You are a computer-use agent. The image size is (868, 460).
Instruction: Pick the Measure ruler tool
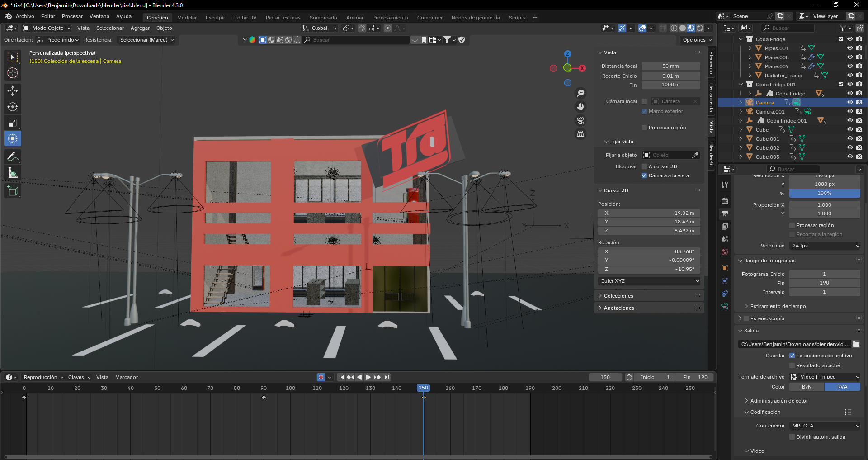tap(13, 173)
